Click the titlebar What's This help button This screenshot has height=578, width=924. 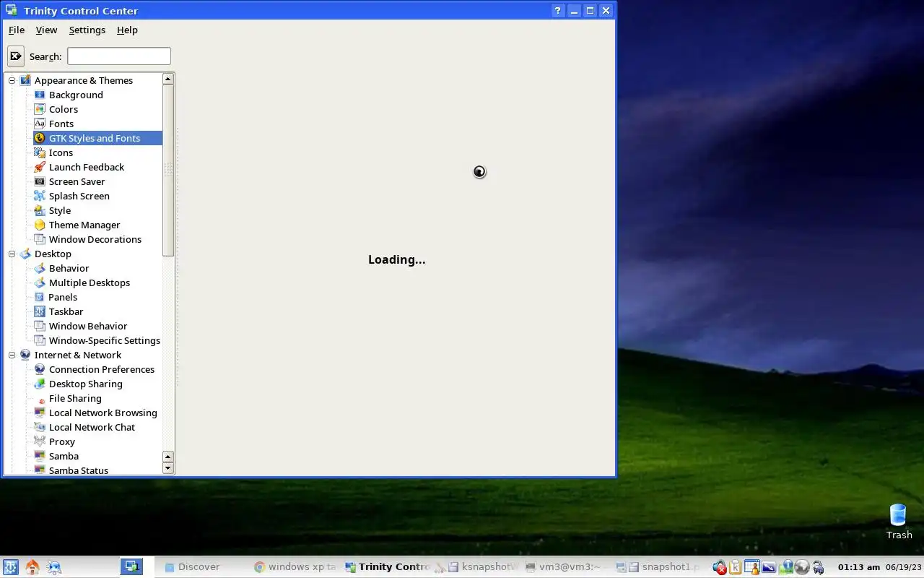click(558, 11)
